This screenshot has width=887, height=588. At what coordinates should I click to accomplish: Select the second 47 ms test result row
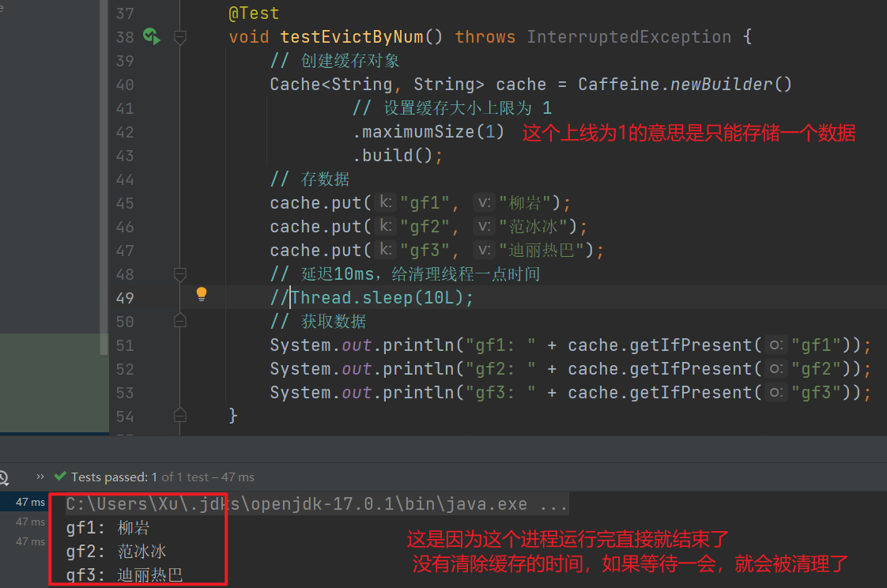30,522
